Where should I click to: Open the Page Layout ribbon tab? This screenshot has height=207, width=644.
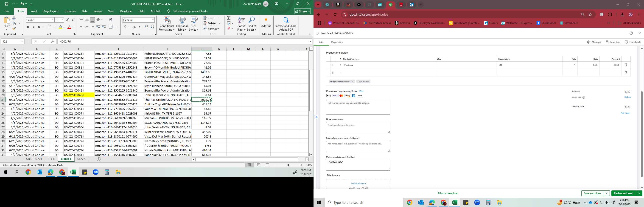[51, 11]
